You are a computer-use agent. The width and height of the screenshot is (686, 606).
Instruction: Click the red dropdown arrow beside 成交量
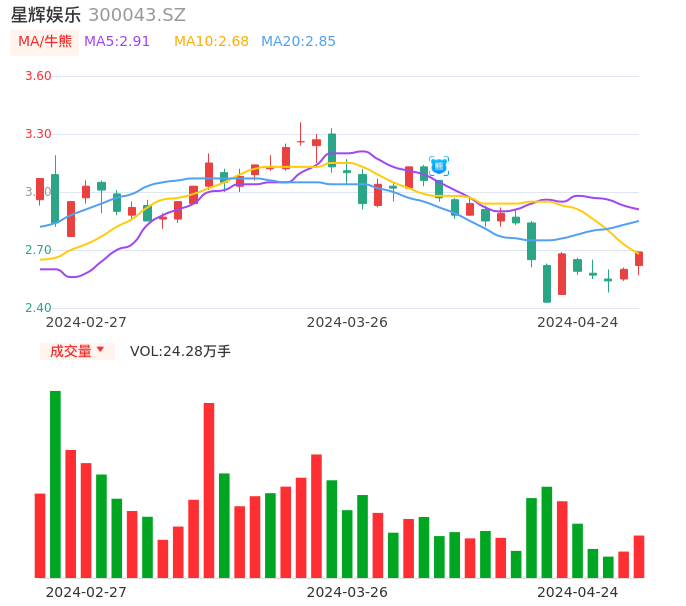pos(100,349)
